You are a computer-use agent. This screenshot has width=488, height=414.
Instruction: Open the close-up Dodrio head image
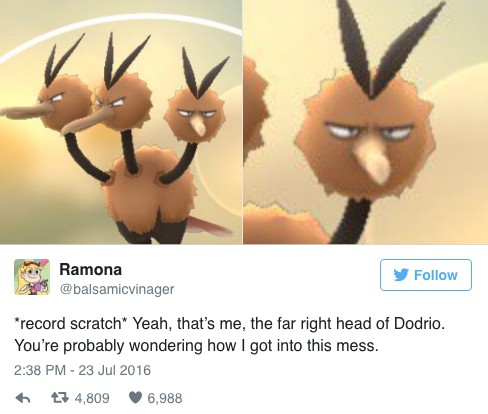[366, 122]
